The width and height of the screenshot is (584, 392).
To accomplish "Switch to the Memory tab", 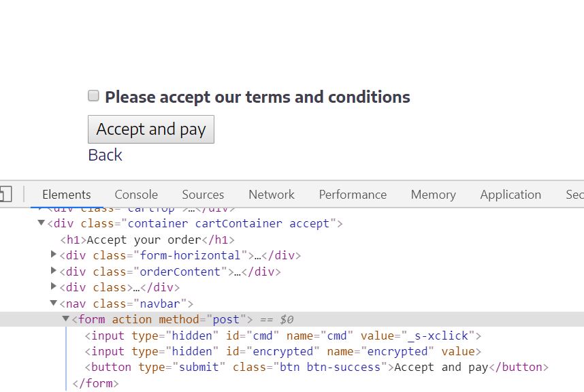I will tap(433, 195).
